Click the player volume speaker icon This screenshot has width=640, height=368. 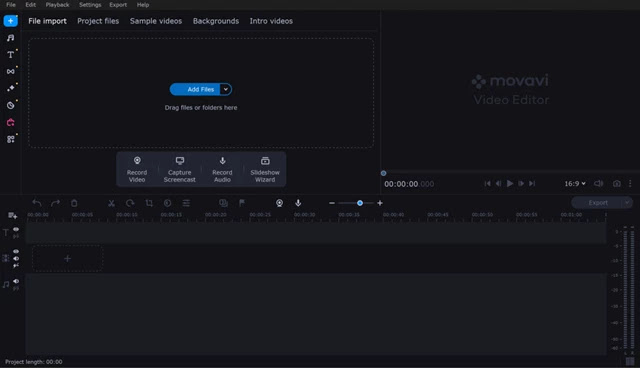(x=598, y=184)
